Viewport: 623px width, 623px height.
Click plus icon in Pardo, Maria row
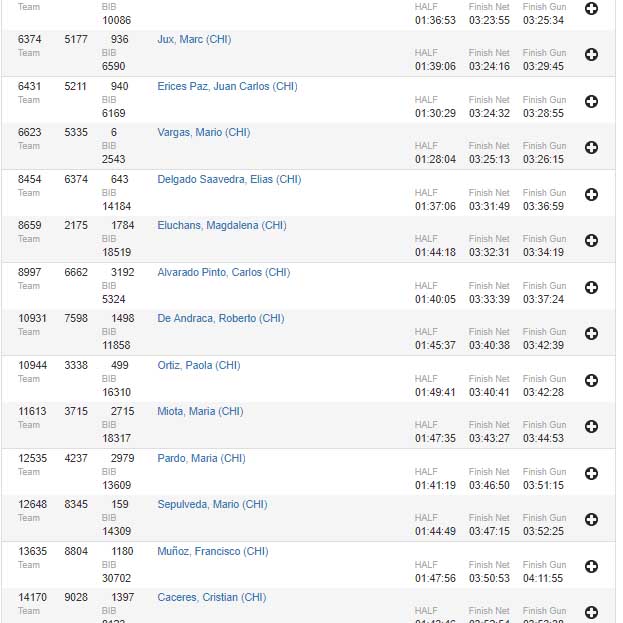click(591, 473)
